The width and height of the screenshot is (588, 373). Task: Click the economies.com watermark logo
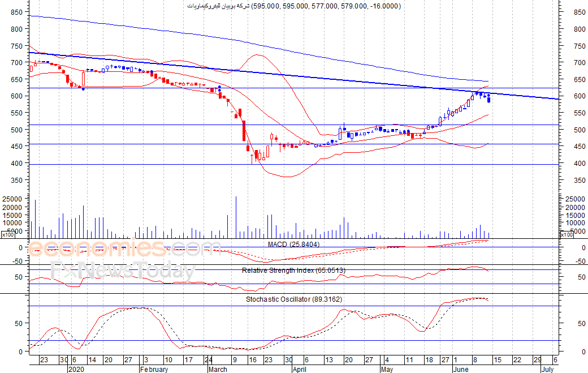tap(124, 248)
